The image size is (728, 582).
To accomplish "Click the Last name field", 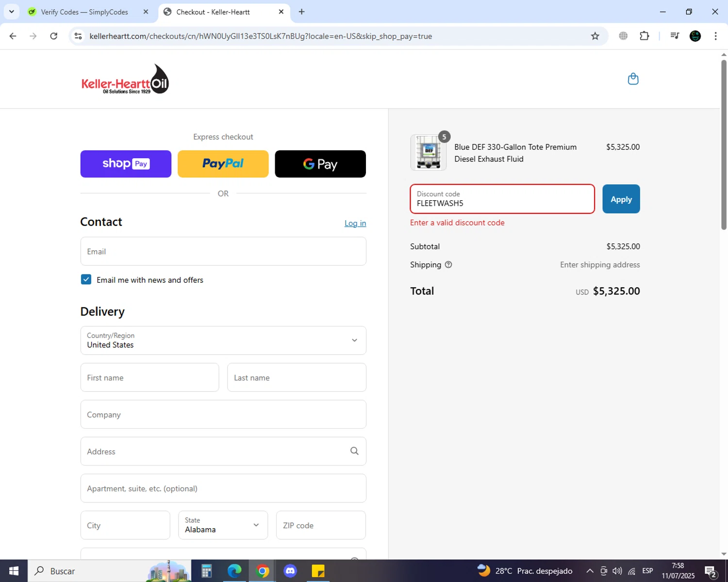I will tap(297, 377).
